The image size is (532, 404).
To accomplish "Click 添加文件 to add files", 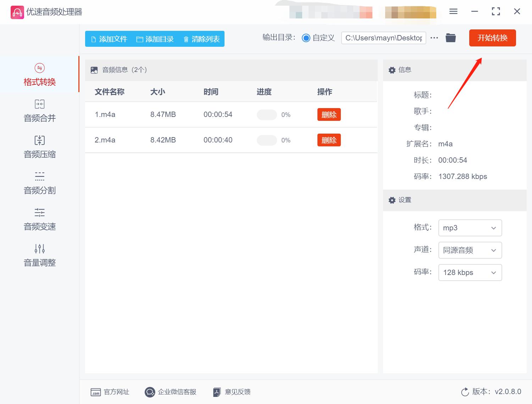I will (x=109, y=39).
